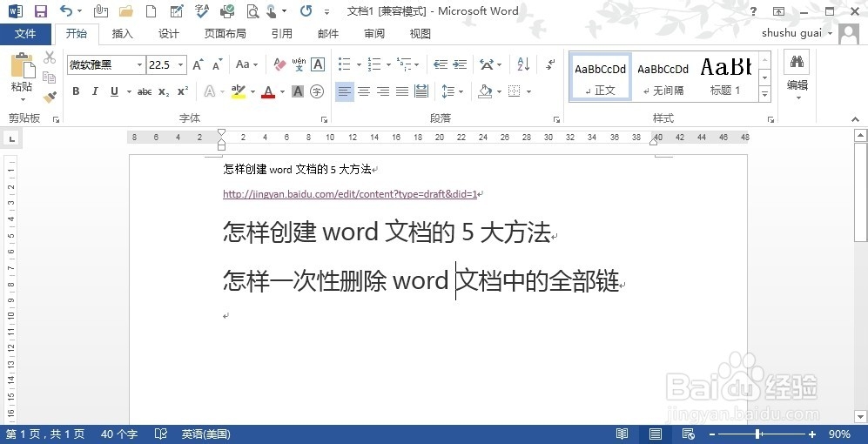The image size is (868, 444).
Task: Clear all formatting with eraser icon
Action: click(279, 64)
